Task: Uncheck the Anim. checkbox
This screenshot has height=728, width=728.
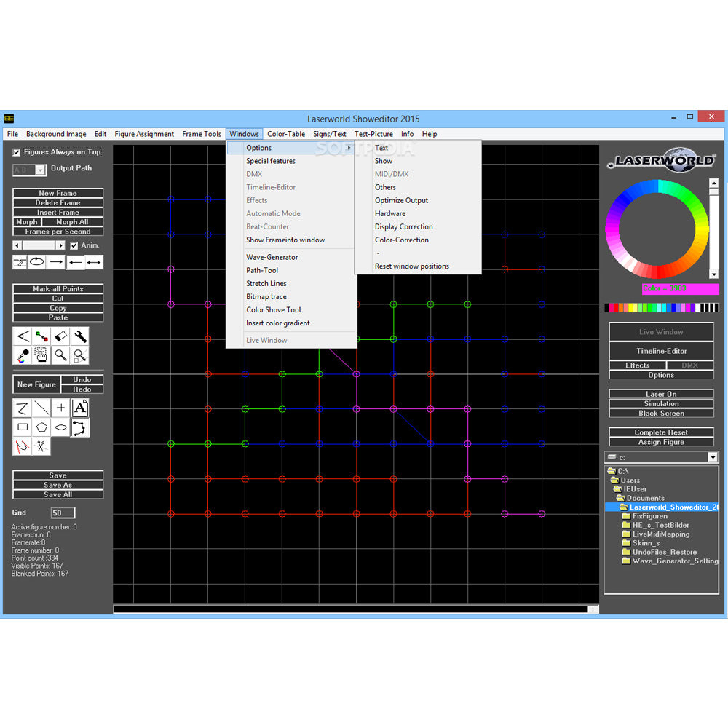Action: click(74, 245)
